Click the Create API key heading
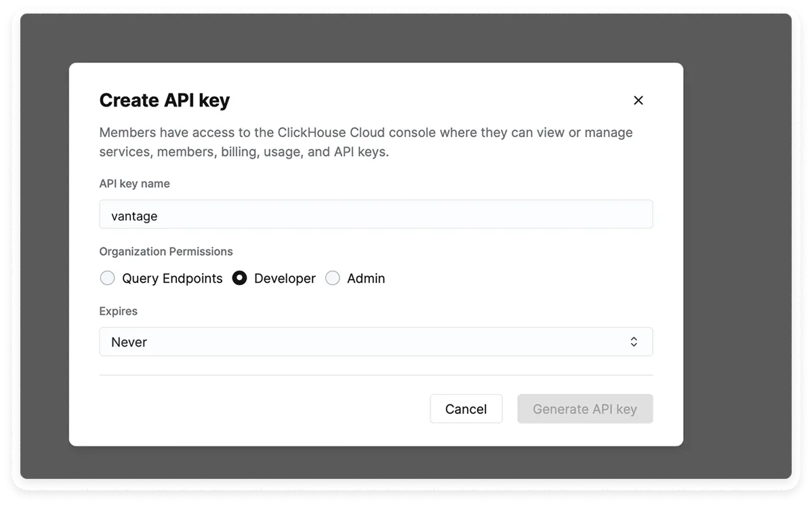The width and height of the screenshot is (812, 506). (165, 100)
